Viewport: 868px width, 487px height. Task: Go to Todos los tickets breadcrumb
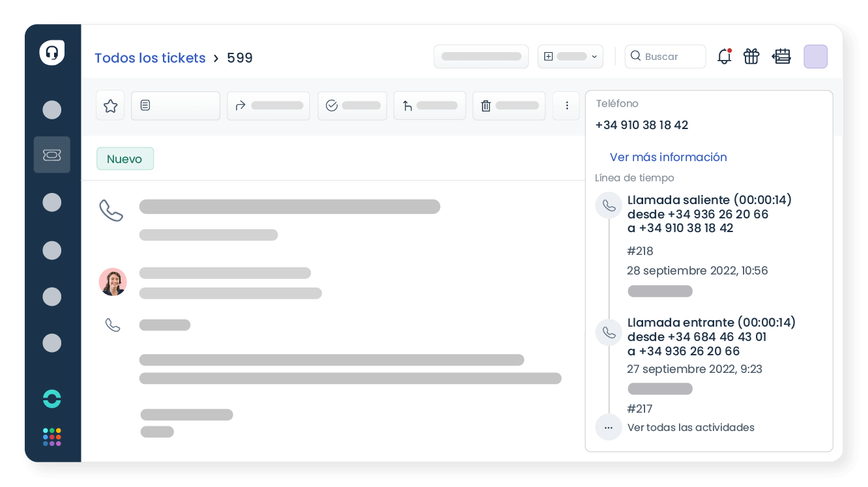pos(150,58)
